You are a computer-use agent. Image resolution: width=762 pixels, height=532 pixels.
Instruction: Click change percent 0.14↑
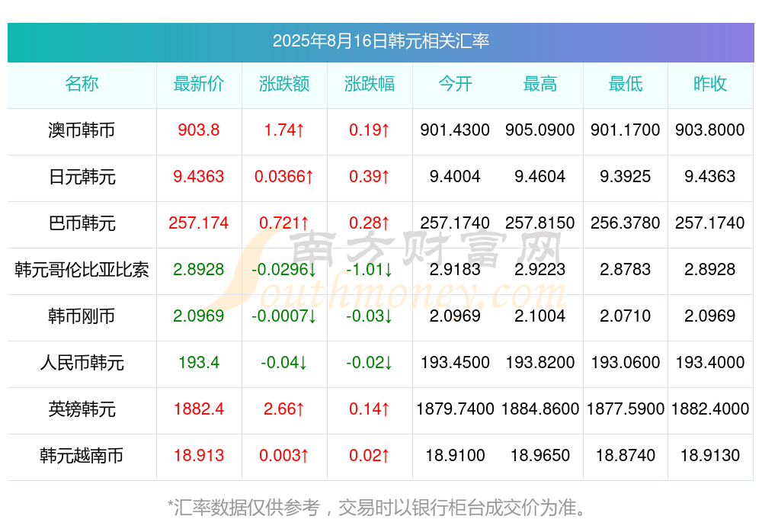coord(370,409)
